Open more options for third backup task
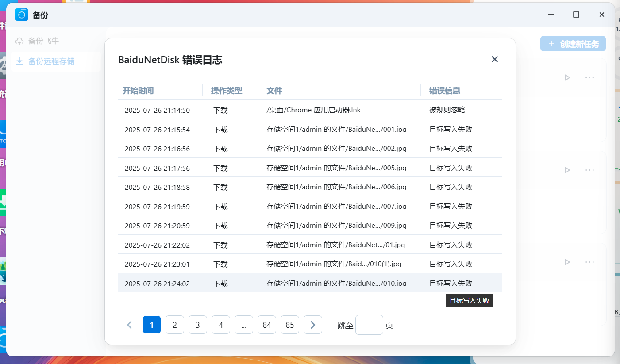This screenshot has width=620, height=364. pyautogui.click(x=589, y=262)
